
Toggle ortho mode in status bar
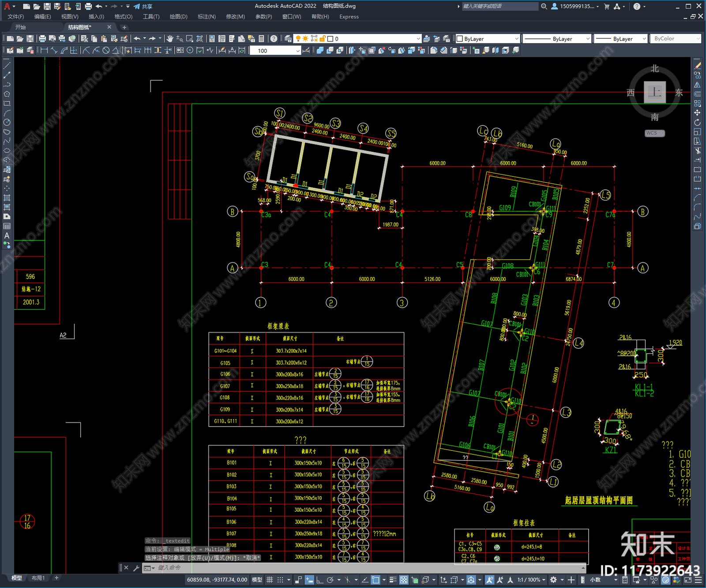[319, 580]
